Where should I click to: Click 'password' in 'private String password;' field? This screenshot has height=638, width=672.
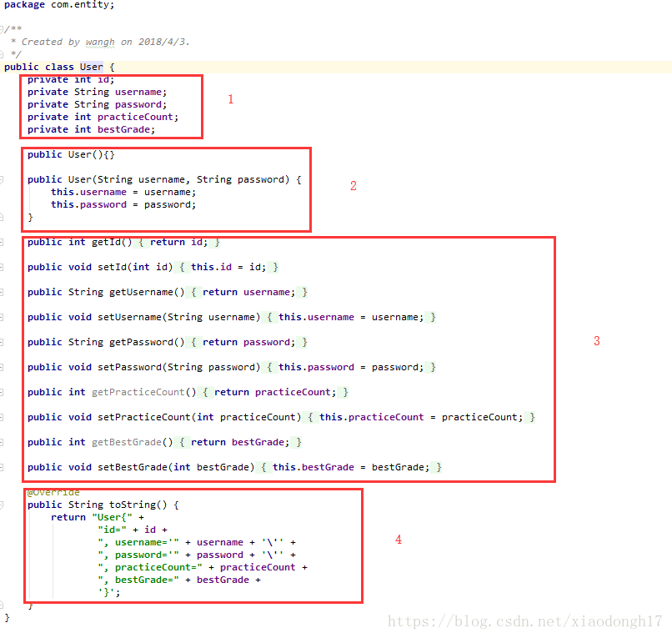(x=138, y=104)
